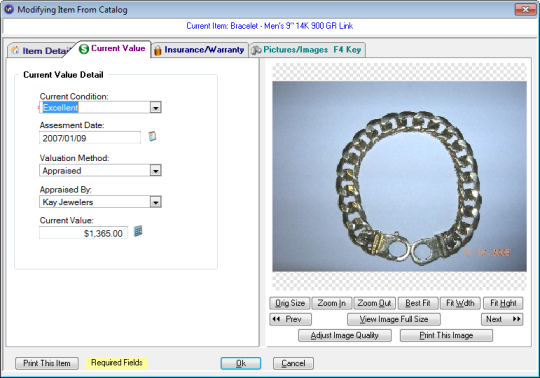
Task: Click the Kay Jewelers appraiser field
Action: tap(95, 202)
